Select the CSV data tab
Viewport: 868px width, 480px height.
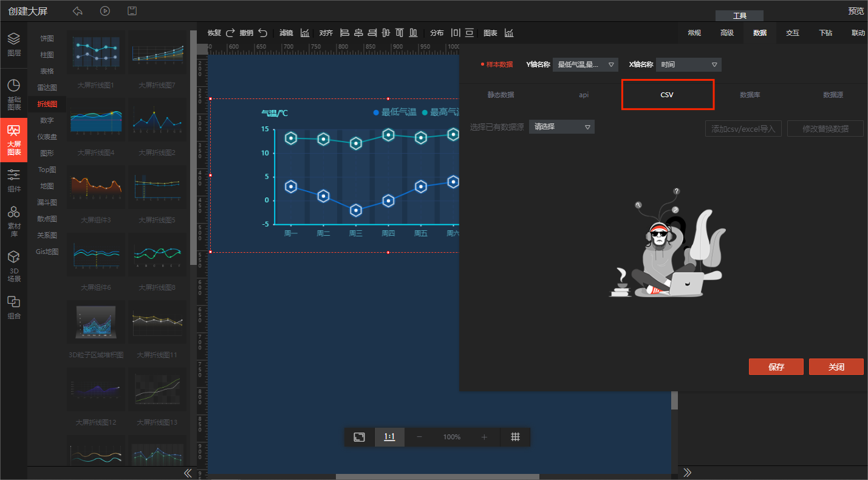click(x=668, y=95)
